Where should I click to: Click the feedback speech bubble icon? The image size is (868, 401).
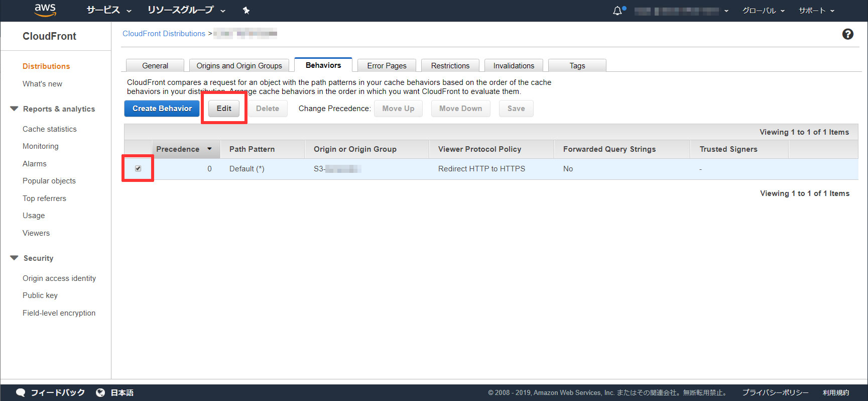point(21,392)
